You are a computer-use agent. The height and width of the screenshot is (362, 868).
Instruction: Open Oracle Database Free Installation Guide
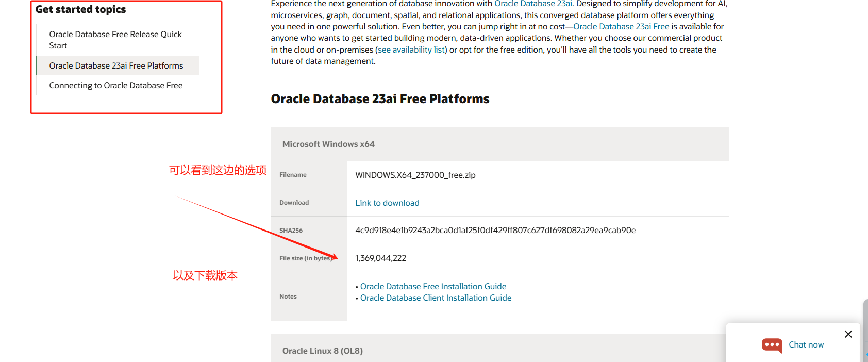point(433,286)
